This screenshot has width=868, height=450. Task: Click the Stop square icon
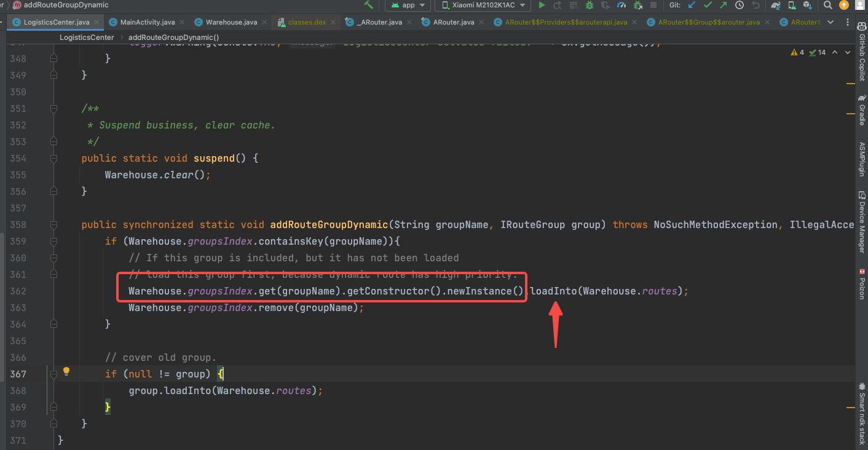point(653,5)
